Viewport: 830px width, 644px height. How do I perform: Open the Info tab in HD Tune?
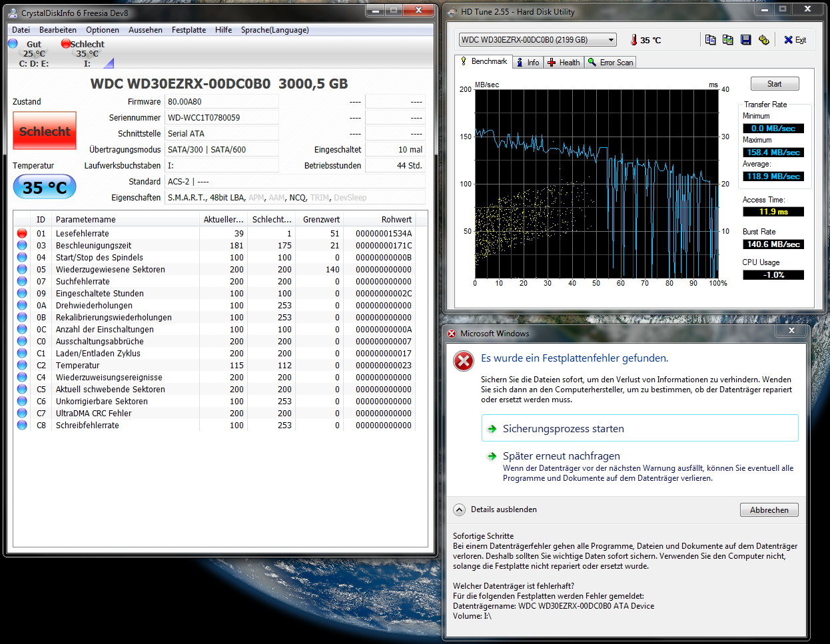[528, 62]
